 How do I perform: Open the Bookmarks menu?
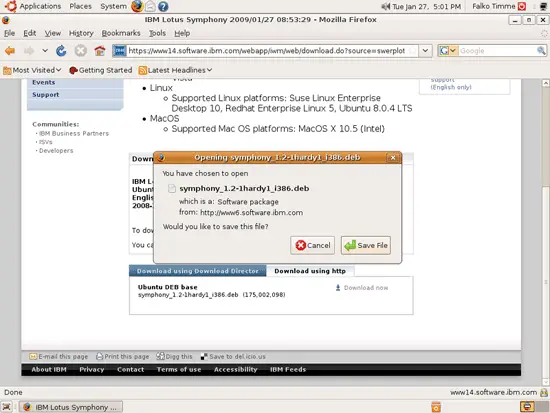click(121, 33)
